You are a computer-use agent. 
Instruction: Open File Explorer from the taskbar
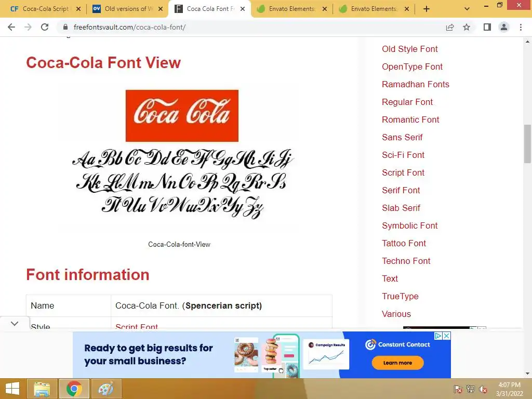pyautogui.click(x=42, y=389)
